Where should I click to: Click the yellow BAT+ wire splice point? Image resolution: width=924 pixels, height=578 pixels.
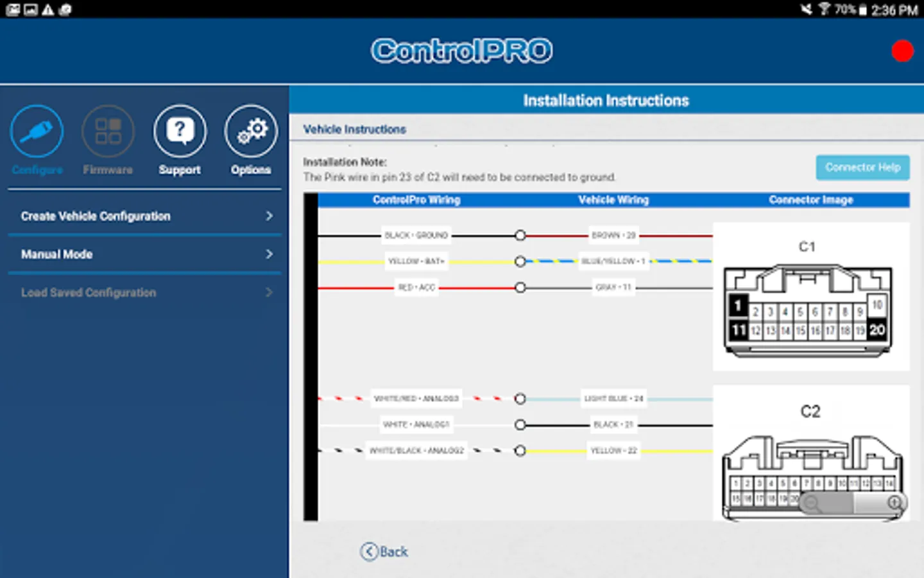coord(520,261)
